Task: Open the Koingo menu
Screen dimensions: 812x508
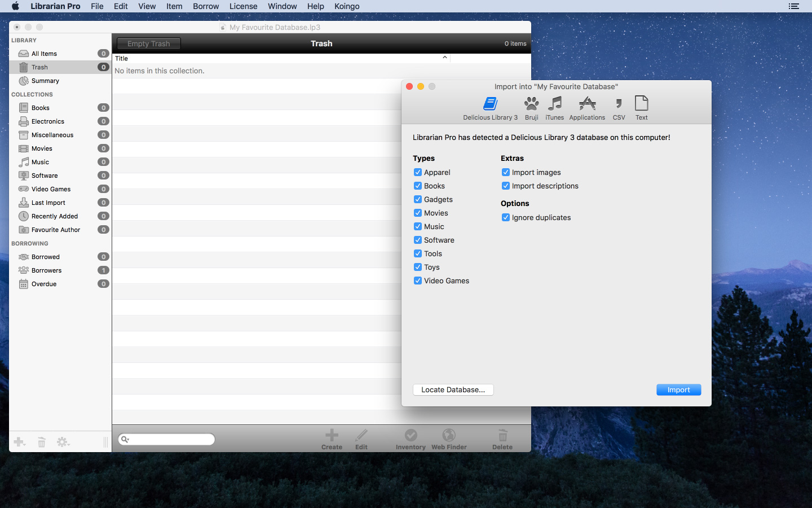Action: (347, 6)
